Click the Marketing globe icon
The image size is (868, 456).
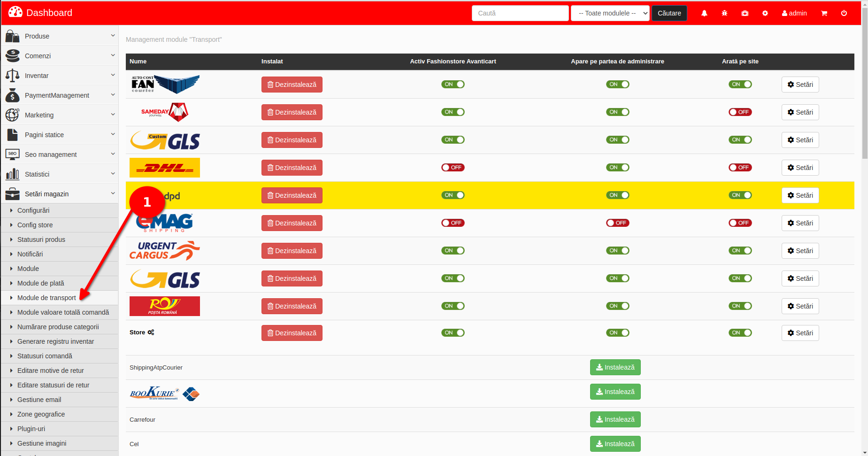[13, 115]
